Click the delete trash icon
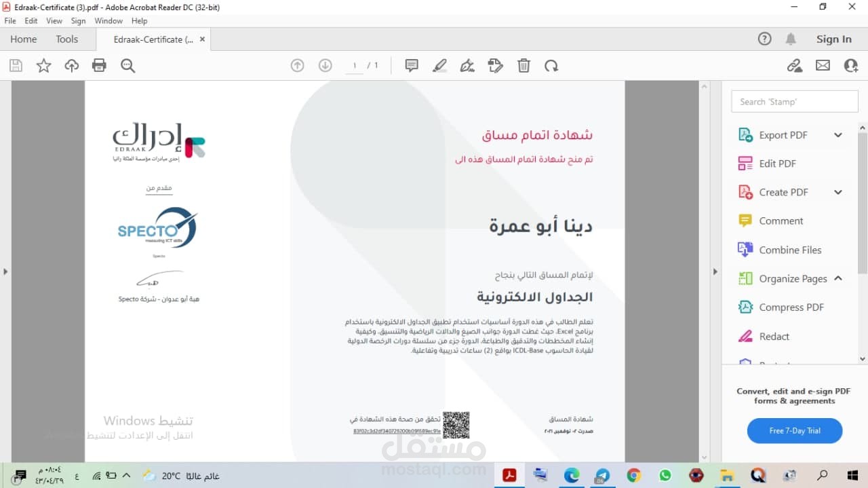The width and height of the screenshot is (868, 488). click(x=524, y=66)
